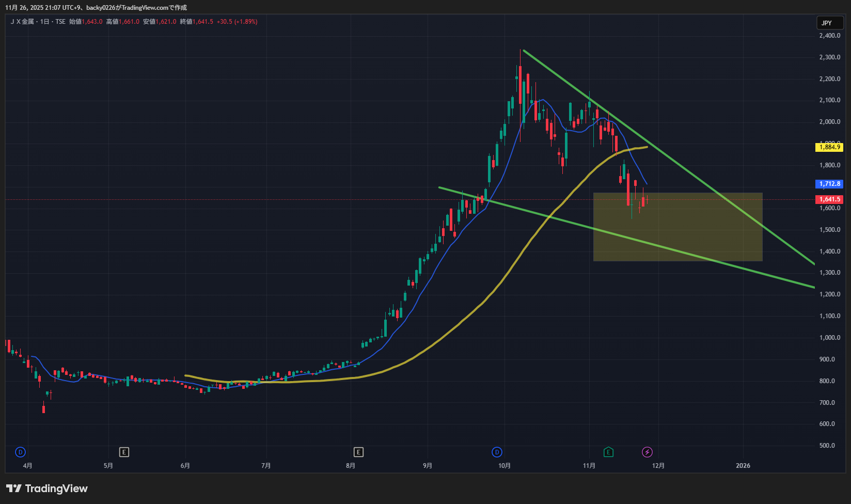Open the JPY currency selector
The image size is (851, 504).
click(x=829, y=23)
